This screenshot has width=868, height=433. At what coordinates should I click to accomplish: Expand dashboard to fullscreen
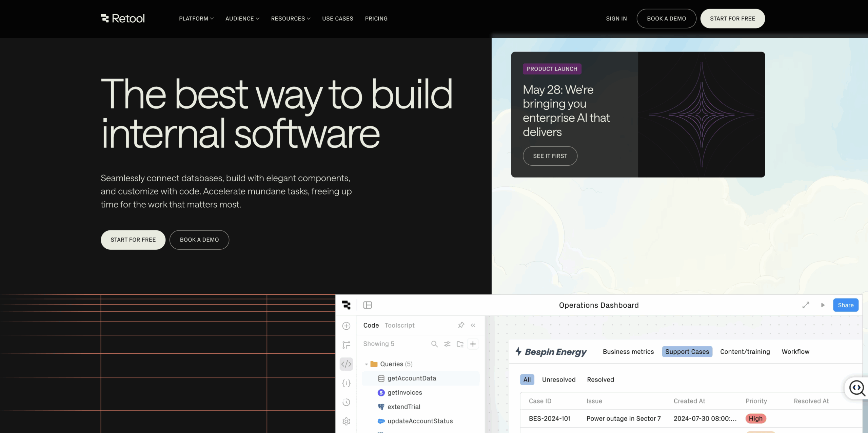click(x=806, y=305)
